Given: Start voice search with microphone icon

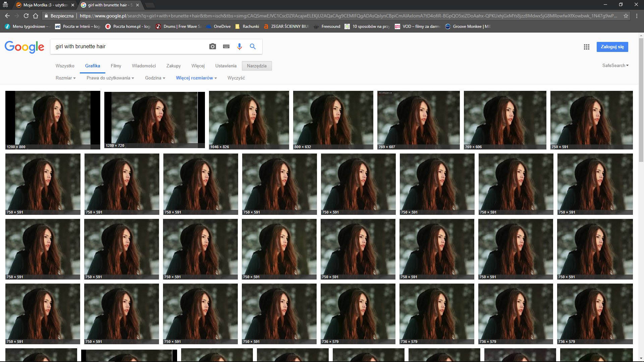Looking at the screenshot, I should pos(239,47).
